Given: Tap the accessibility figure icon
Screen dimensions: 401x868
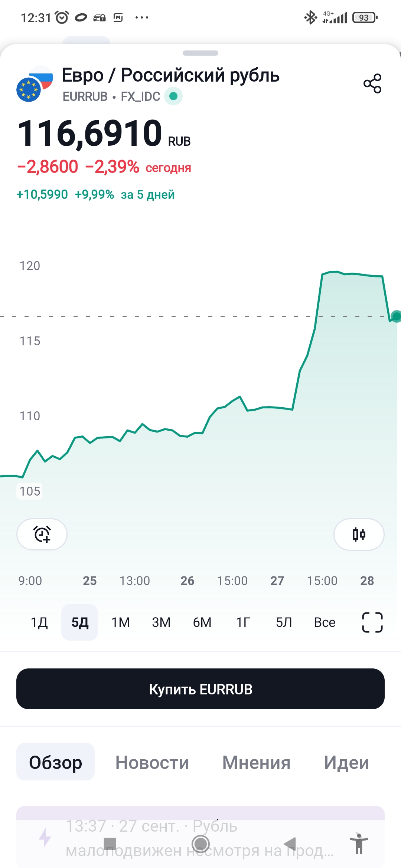Looking at the screenshot, I should (359, 843).
